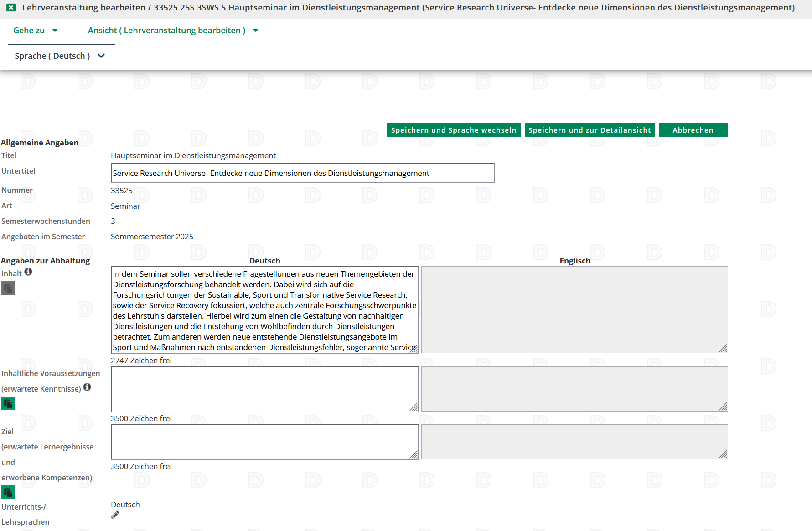Click copy icon under erworbene Kompetenzen
Viewport: 812px width, 531px height.
[8, 492]
